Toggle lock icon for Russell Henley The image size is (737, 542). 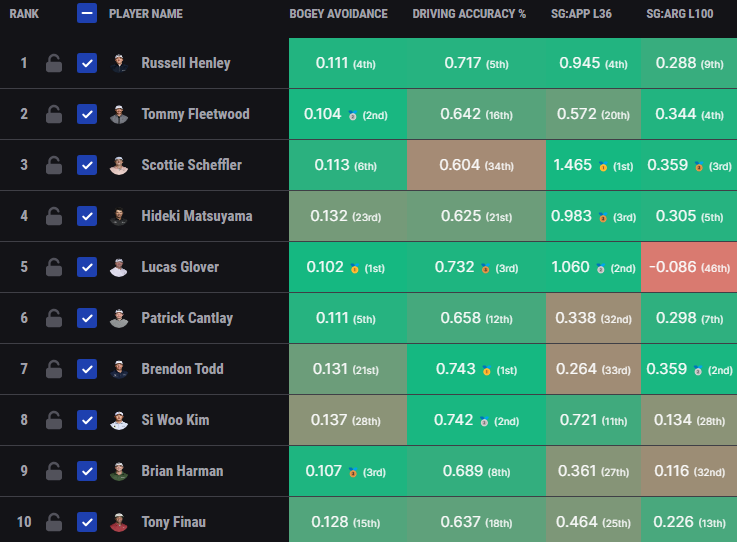[54, 63]
